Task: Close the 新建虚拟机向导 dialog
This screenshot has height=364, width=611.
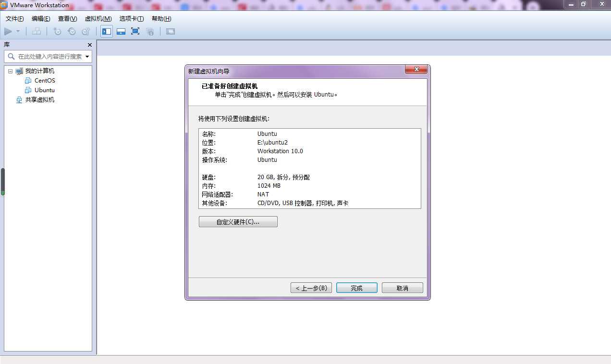Action: pos(416,70)
